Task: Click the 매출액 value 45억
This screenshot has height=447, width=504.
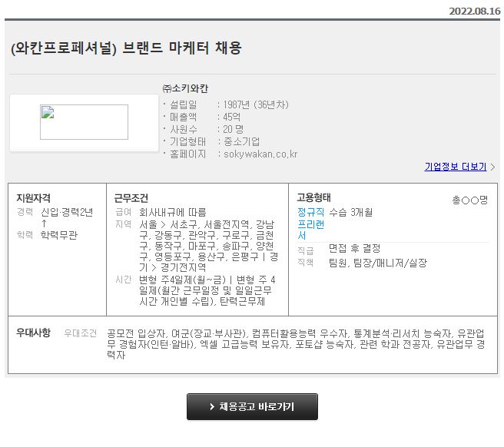Action: (x=232, y=117)
